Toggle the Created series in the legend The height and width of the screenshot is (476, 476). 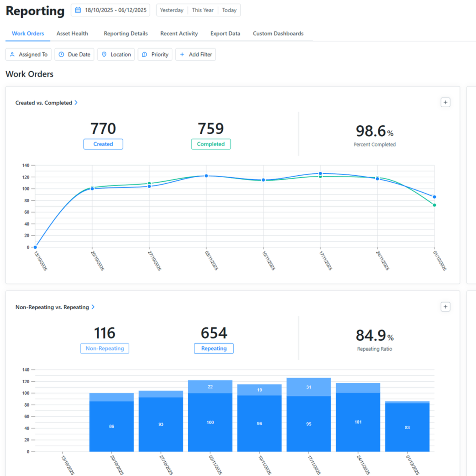[x=103, y=144]
